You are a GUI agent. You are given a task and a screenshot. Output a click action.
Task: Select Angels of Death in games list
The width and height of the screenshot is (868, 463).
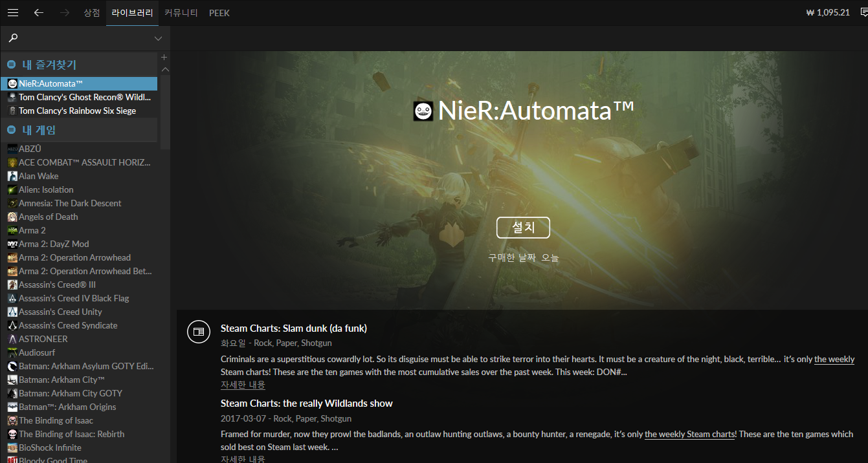click(x=79, y=217)
